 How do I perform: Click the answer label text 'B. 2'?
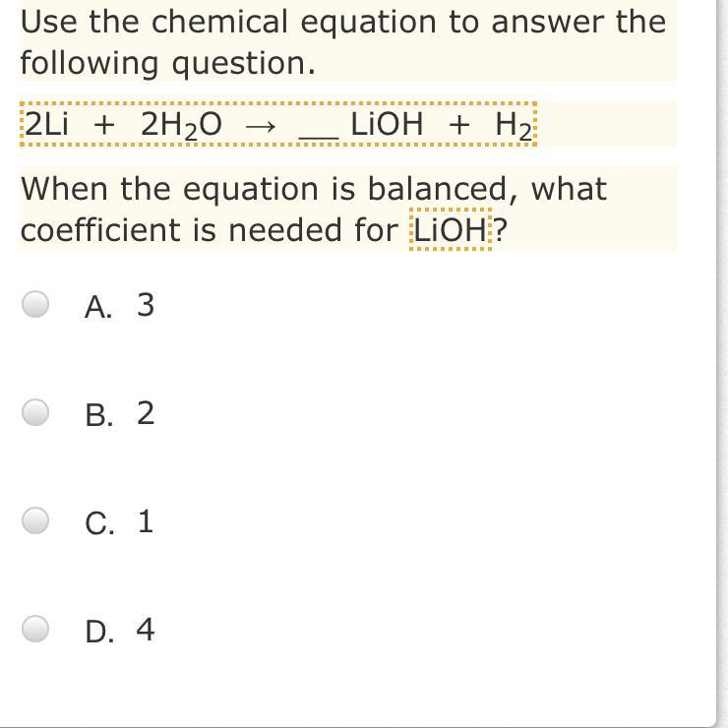point(119,413)
